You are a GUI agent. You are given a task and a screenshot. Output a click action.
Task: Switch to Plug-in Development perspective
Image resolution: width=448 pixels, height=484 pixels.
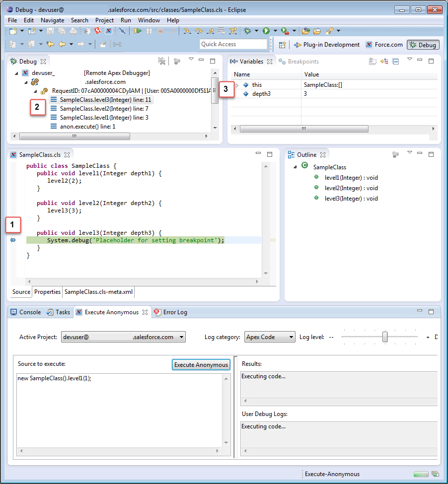point(327,45)
